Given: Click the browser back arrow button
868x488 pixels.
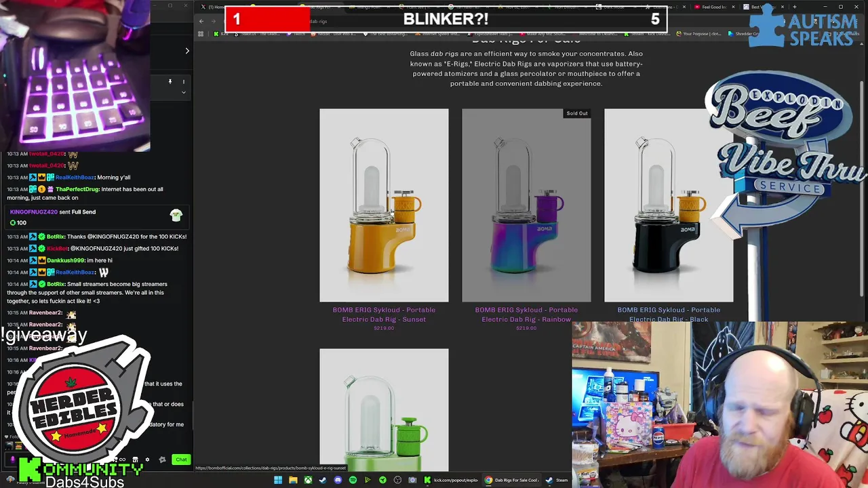Looking at the screenshot, I should tap(201, 21).
